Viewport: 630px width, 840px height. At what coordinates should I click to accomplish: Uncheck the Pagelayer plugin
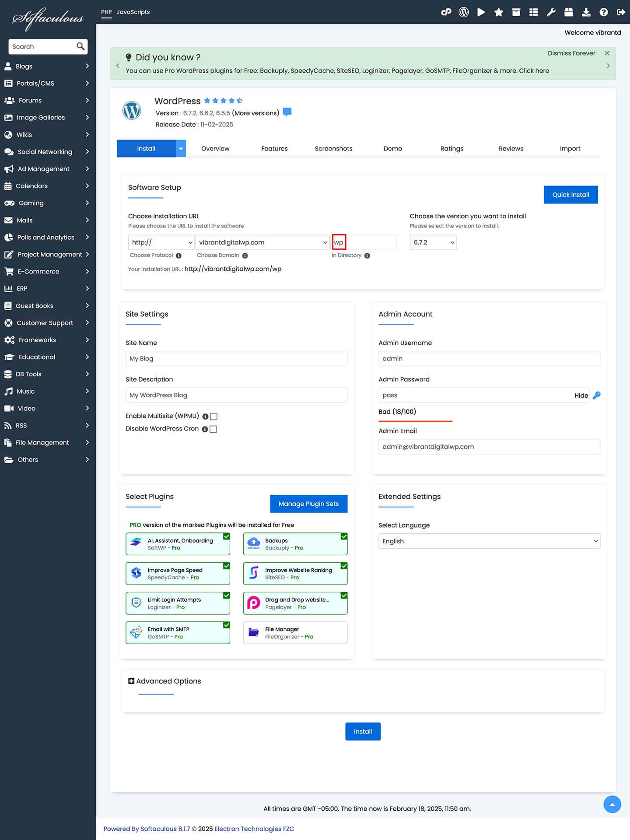click(344, 595)
